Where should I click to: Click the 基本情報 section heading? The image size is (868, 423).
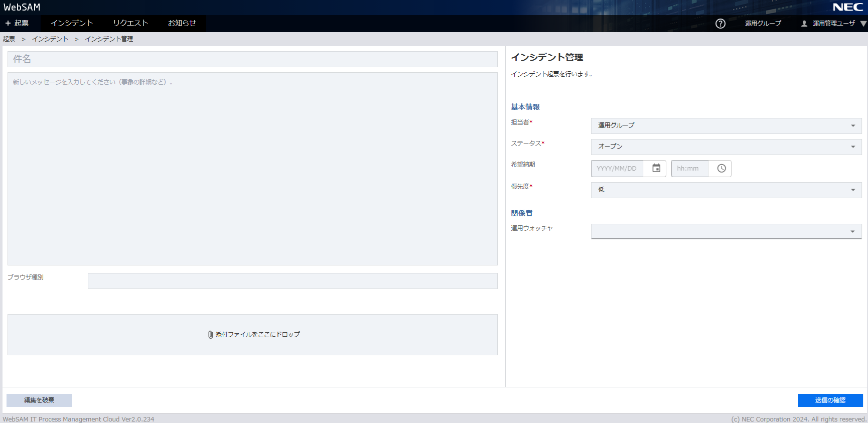tap(525, 107)
